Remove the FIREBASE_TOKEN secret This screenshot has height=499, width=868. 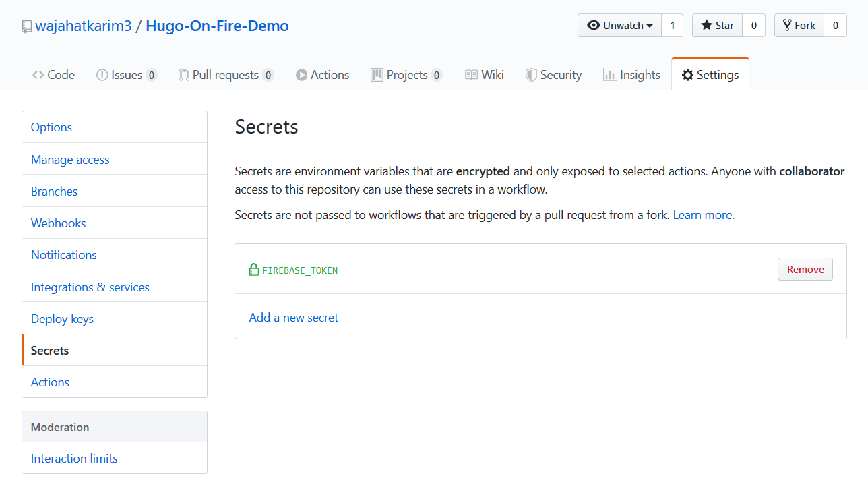pos(805,269)
